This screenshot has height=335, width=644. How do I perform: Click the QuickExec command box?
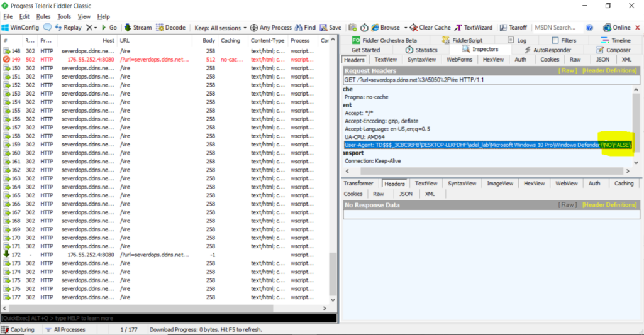click(x=169, y=318)
